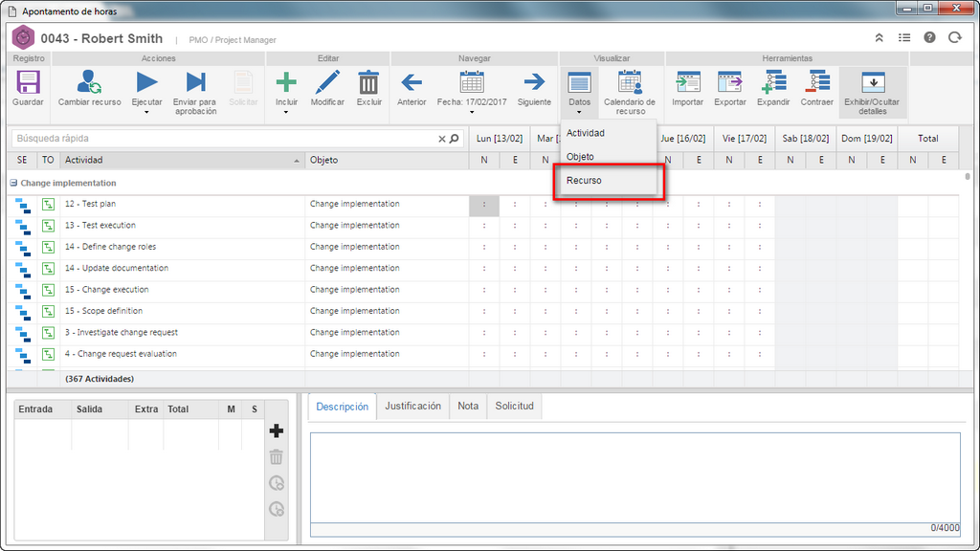Click the Modificar pencil icon
This screenshot has width=980, height=551.
pyautogui.click(x=327, y=82)
